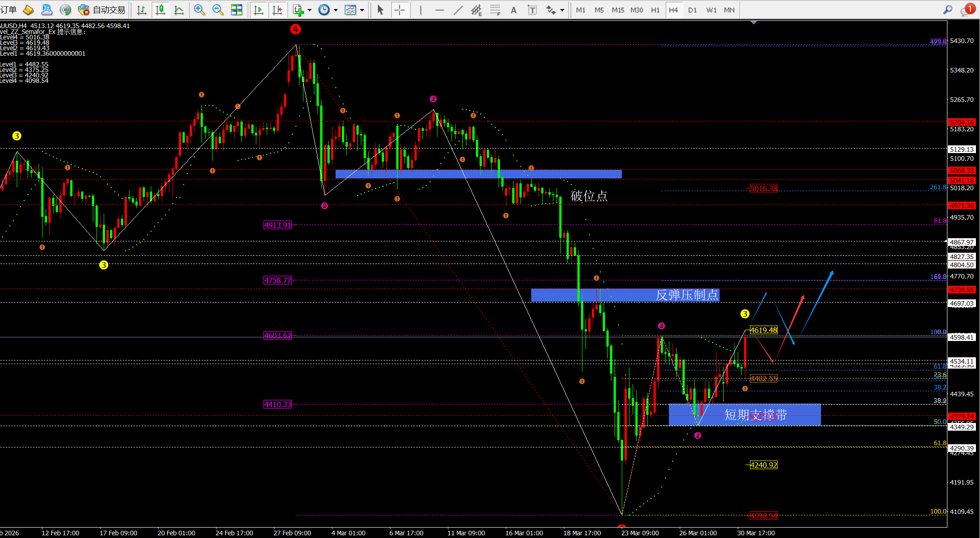Select the crosshair tool
The height and width of the screenshot is (538, 980).
point(399,10)
